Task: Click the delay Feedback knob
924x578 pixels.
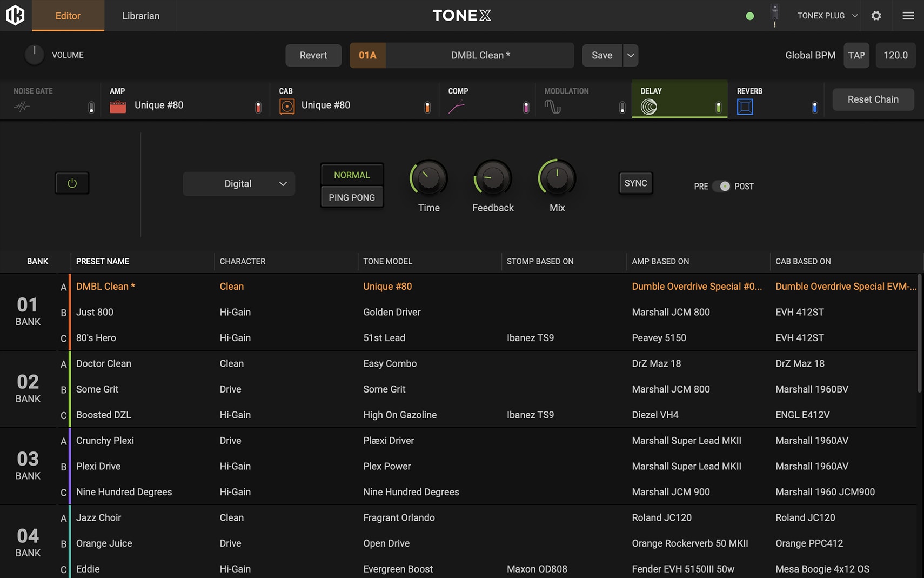Action: [x=493, y=178]
